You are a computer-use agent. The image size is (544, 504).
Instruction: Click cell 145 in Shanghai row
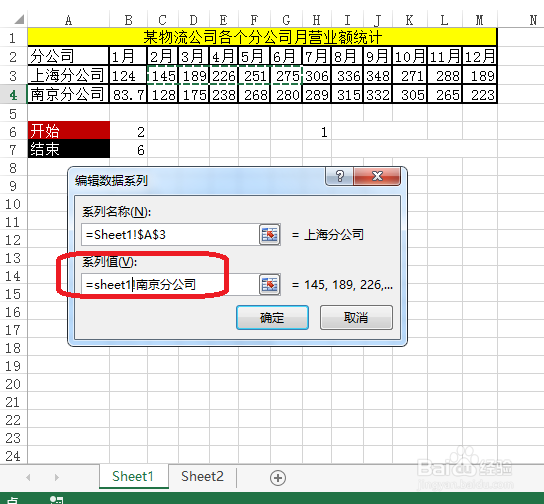(163, 76)
